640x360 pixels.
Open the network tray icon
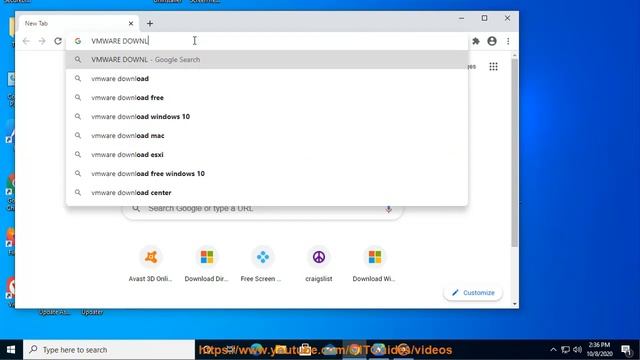[x=565, y=350]
